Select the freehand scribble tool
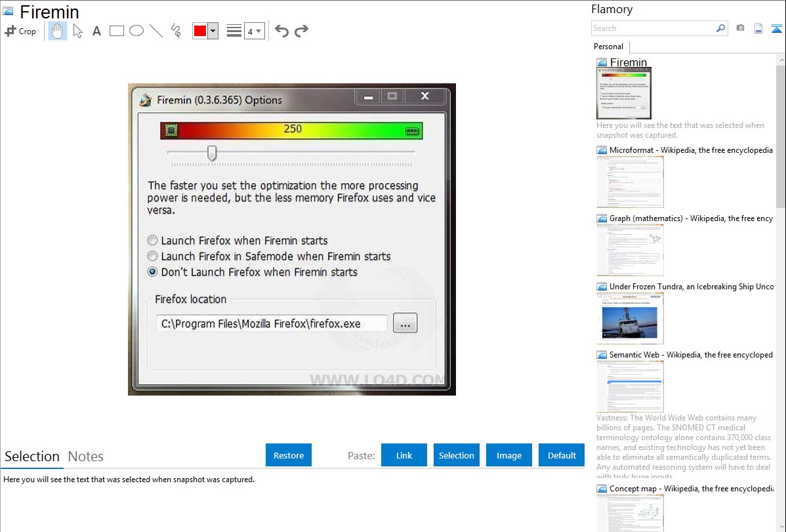The width and height of the screenshot is (786, 532). (176, 31)
